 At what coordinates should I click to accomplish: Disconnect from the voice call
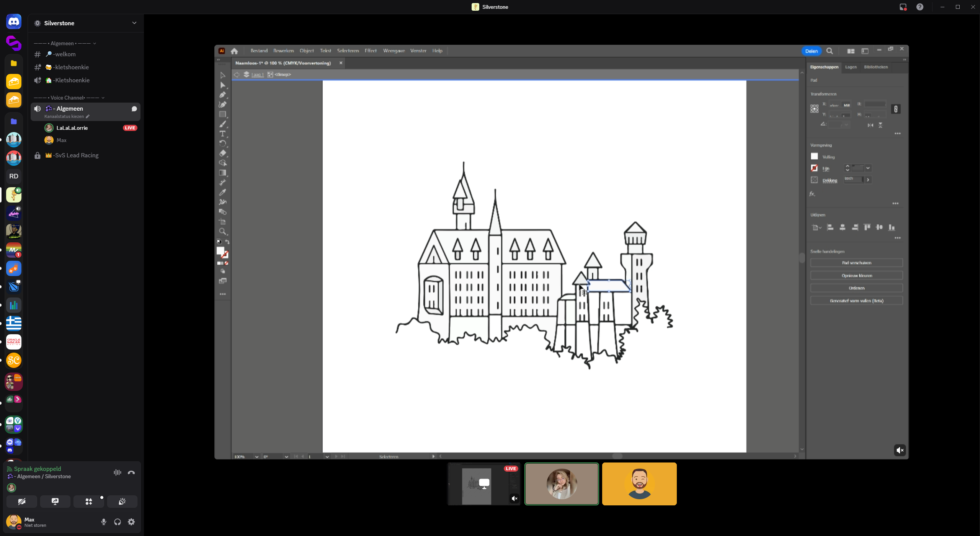pyautogui.click(x=131, y=472)
